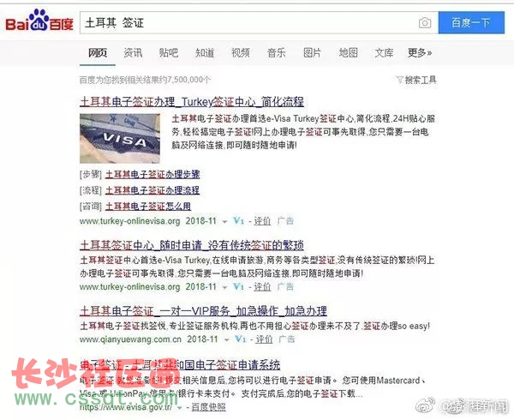Switch to the 资讯 tab
This screenshot has width=514, height=420.
[x=133, y=53]
